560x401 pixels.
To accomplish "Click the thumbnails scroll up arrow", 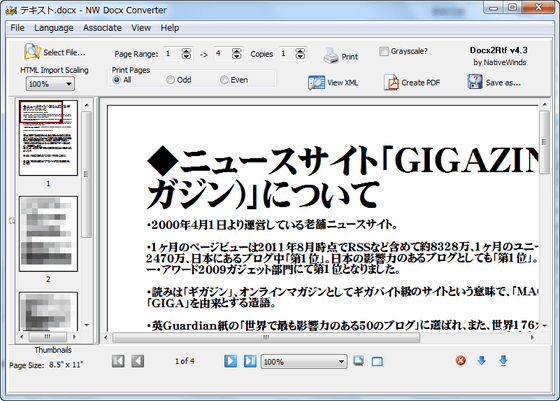I will click(x=87, y=105).
